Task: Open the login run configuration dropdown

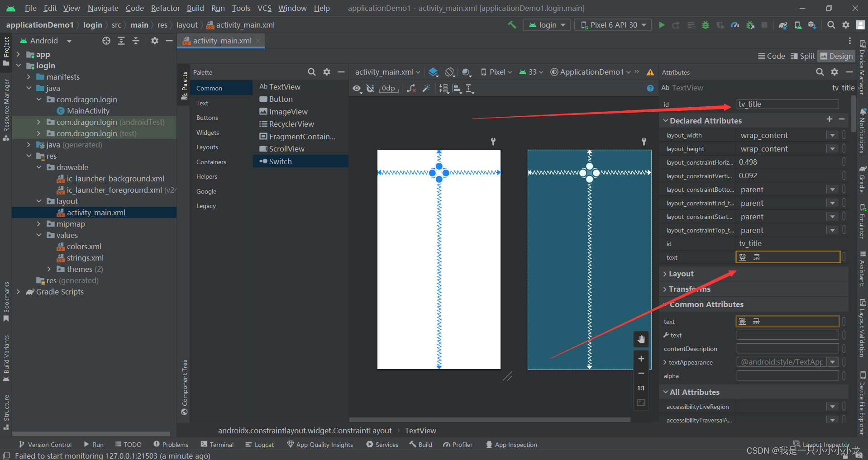Action: coord(547,25)
